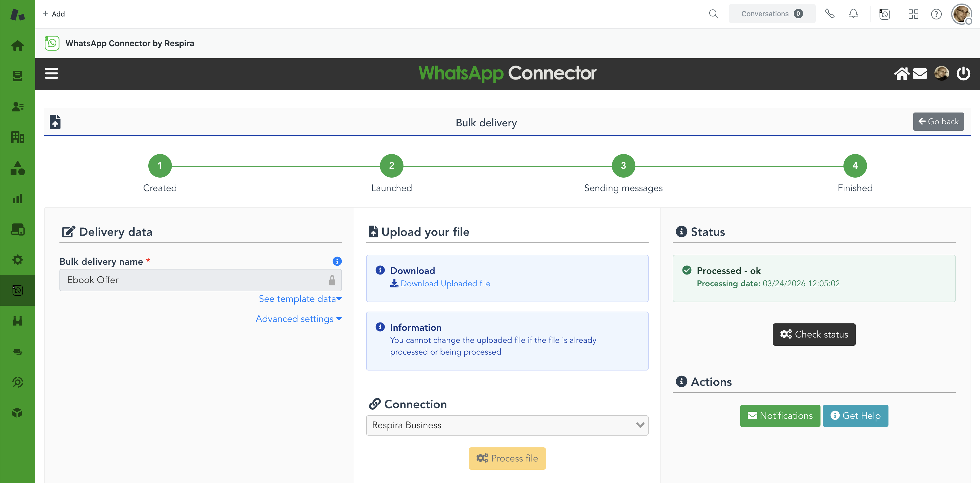Image resolution: width=980 pixels, height=483 pixels.
Task: Open the hamburger menu in WhatsApp Connector
Action: coord(52,73)
